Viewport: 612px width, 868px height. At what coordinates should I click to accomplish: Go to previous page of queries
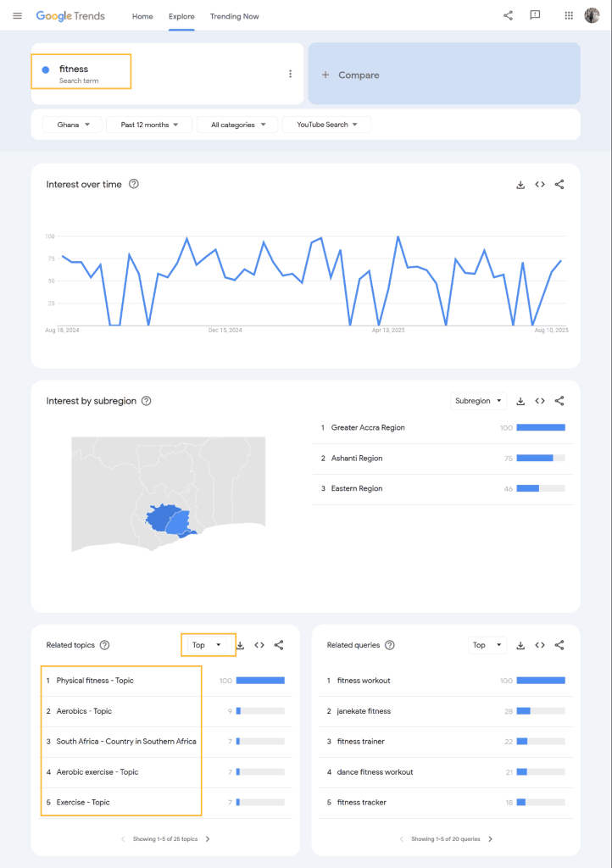(x=402, y=839)
